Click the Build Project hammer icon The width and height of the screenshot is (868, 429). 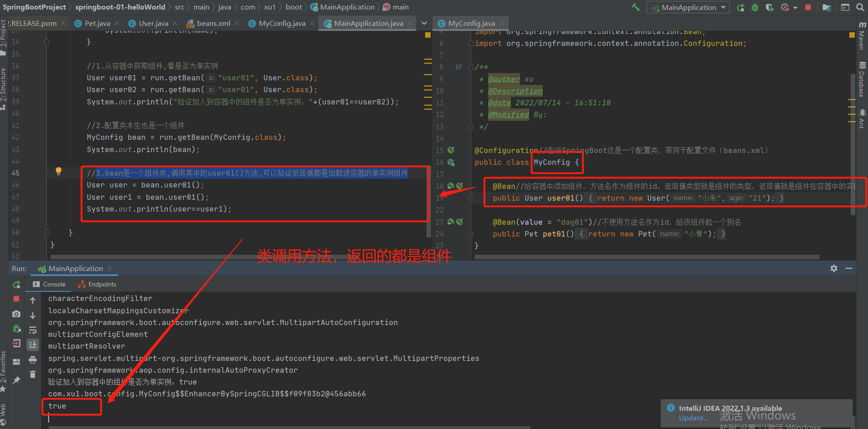click(x=635, y=7)
